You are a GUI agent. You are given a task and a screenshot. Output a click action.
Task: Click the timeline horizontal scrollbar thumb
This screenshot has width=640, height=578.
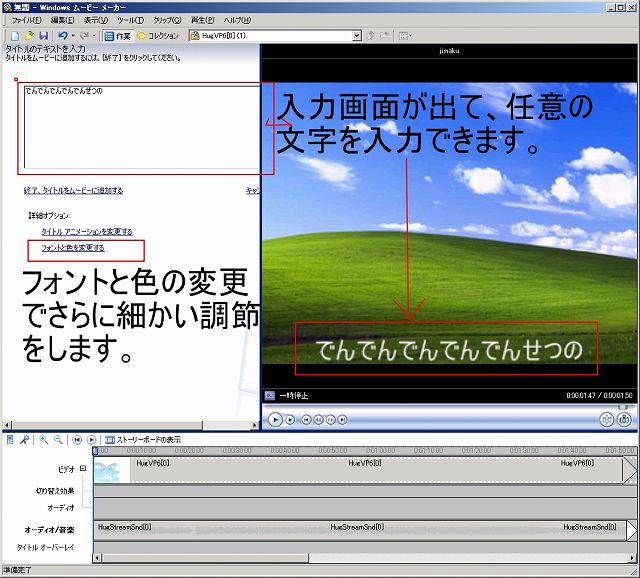pos(206,558)
